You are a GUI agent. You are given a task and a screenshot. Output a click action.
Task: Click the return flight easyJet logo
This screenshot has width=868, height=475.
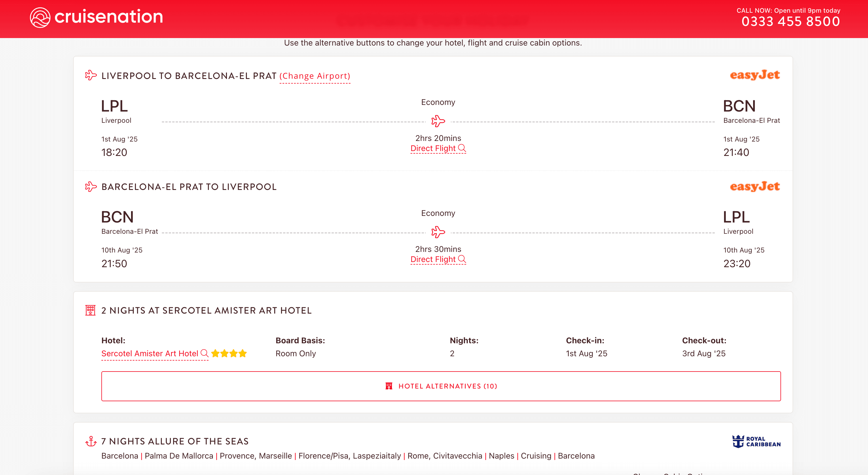coord(755,186)
